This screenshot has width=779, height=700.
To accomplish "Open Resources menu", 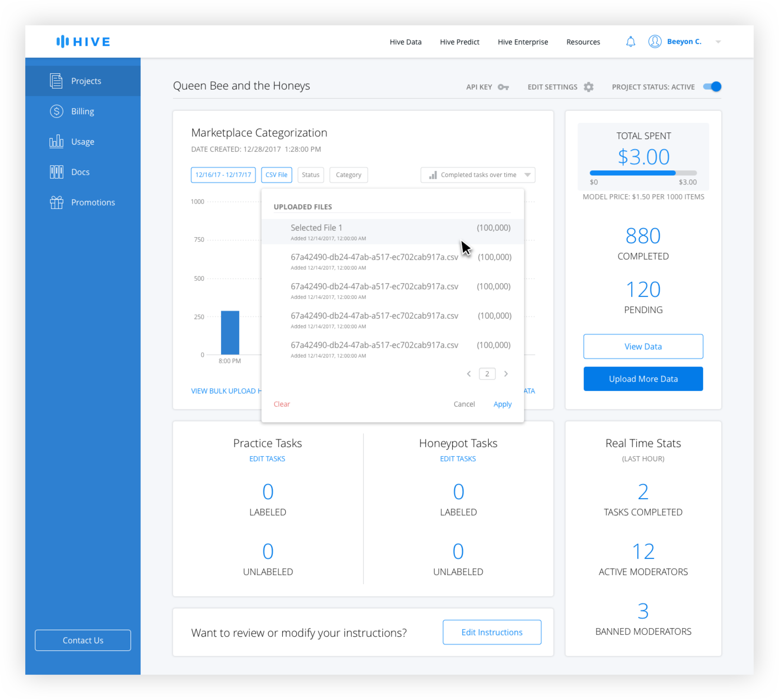I will 583,42.
